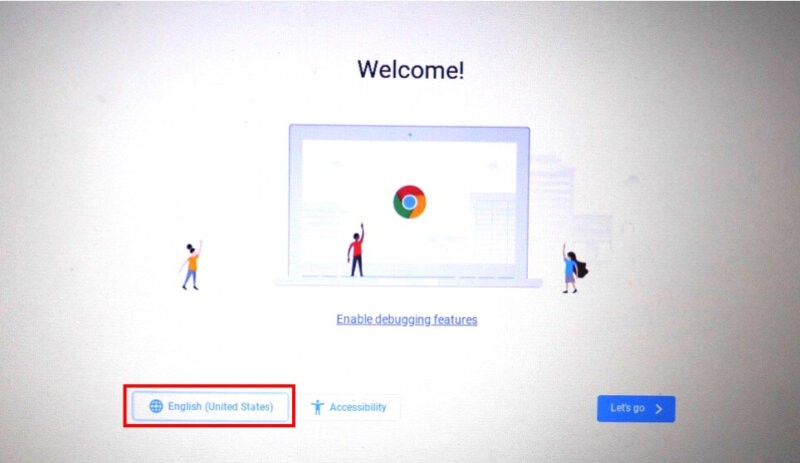Viewport: 800px width, 463px height.
Task: Click the globe icon beside English (United States)
Action: coord(156,406)
